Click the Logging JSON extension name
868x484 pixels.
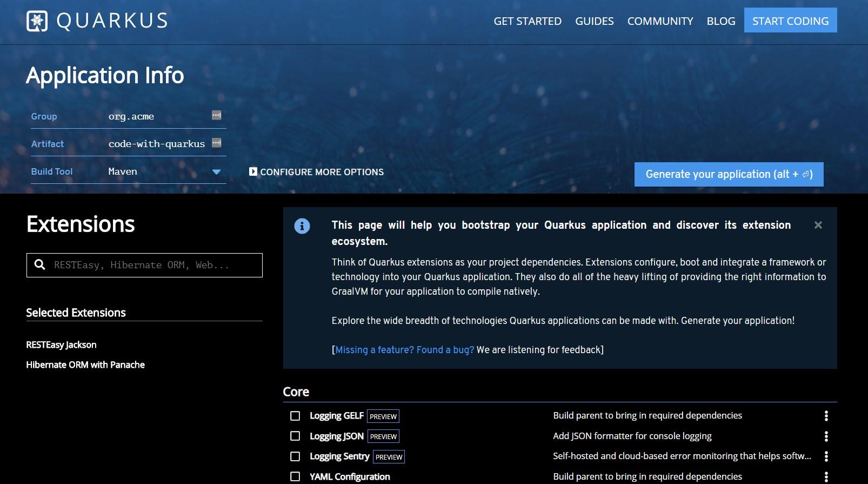point(337,436)
